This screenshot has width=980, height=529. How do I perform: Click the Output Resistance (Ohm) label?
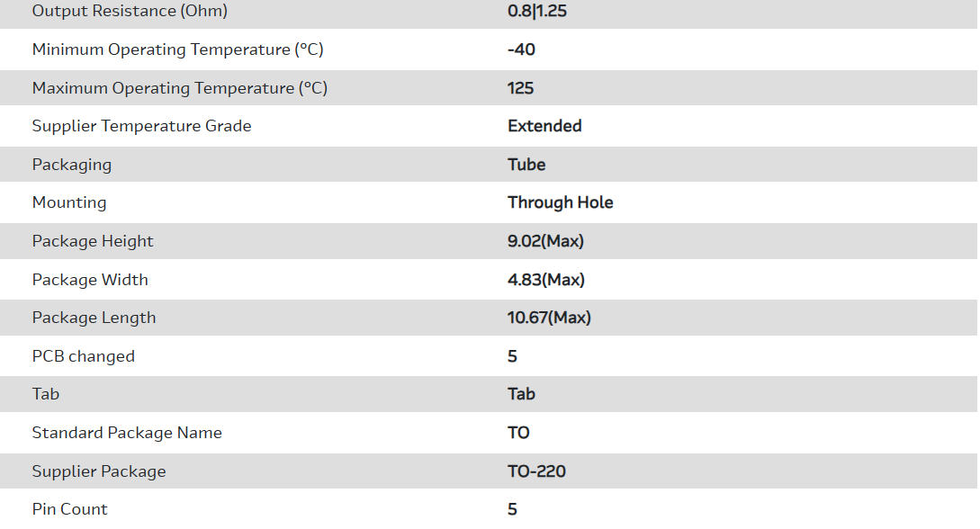pos(130,12)
